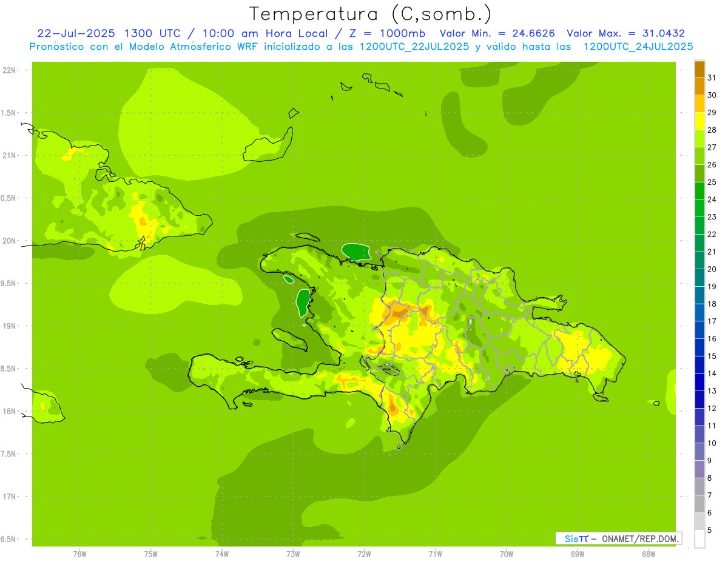
Task: Click the color scale value 14
Action: pyautogui.click(x=712, y=373)
